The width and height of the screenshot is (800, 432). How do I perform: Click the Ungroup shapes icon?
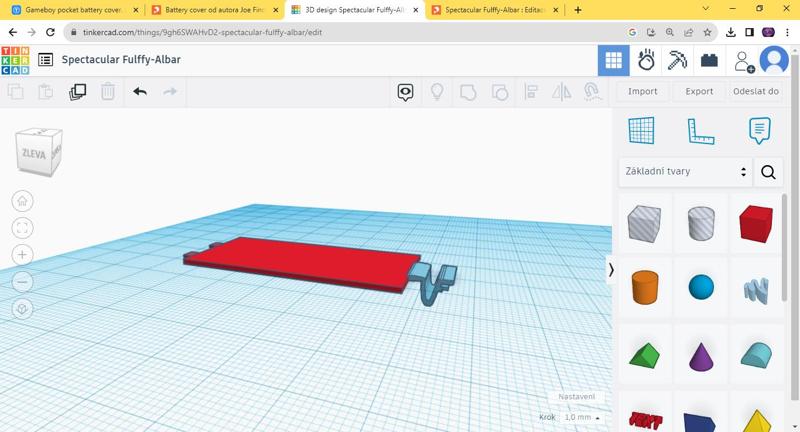pos(499,92)
